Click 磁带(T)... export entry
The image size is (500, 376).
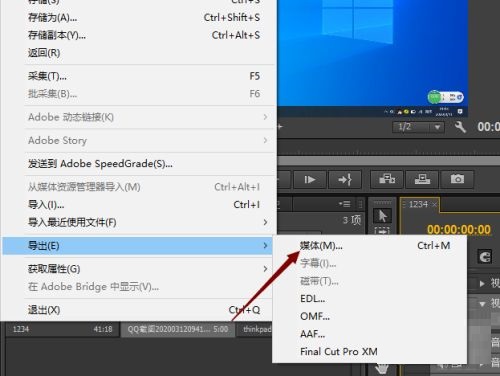[369, 281]
